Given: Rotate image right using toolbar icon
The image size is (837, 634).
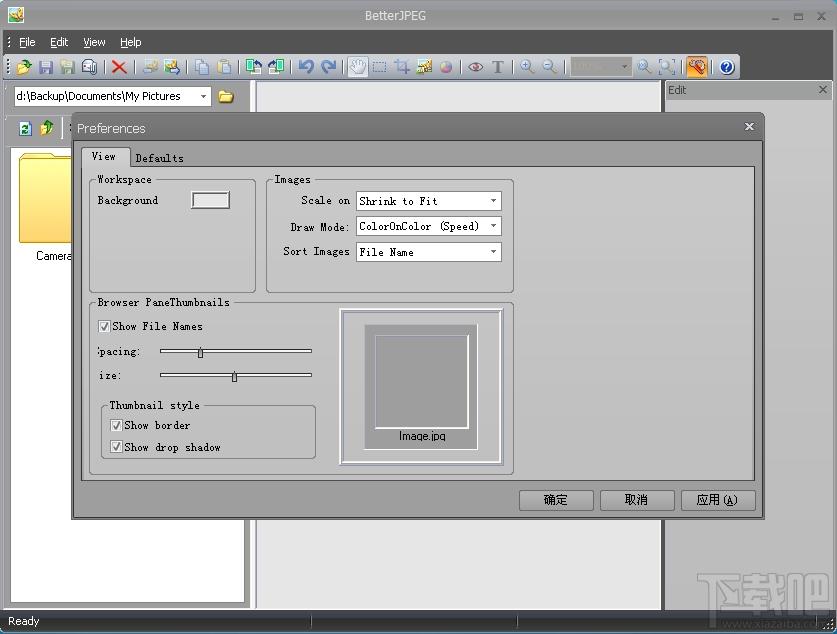Looking at the screenshot, I should tap(276, 67).
